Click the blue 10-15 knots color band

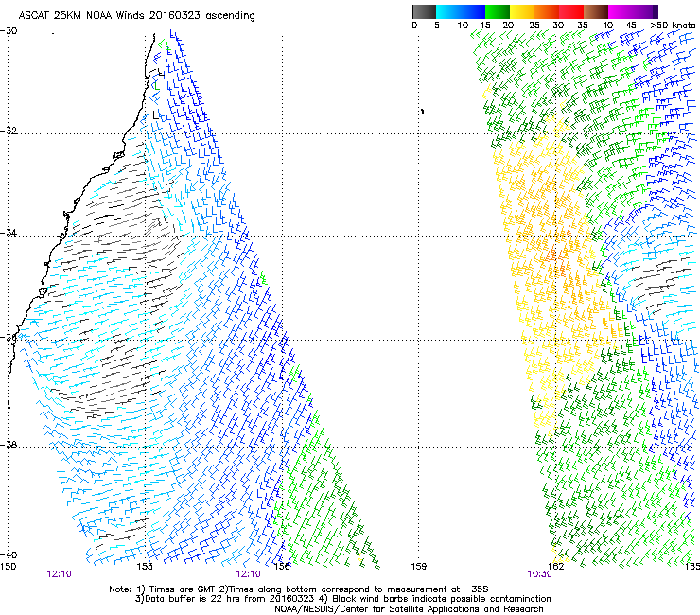click(473, 11)
